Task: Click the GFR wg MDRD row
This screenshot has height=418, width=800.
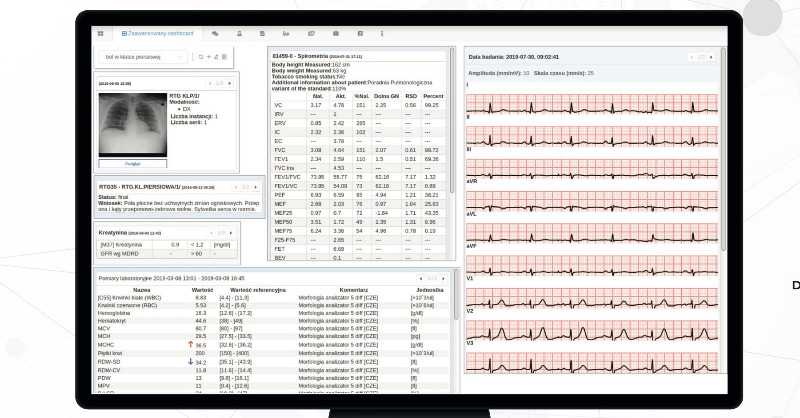Action: pos(166,254)
